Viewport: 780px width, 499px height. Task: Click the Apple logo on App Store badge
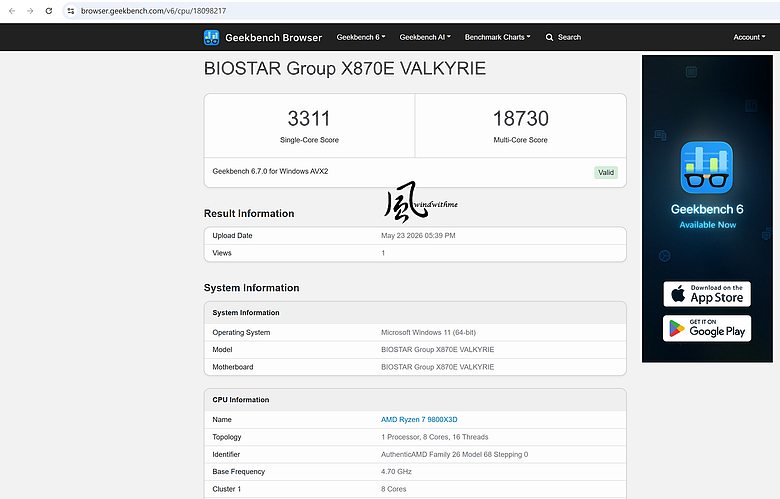click(x=678, y=294)
